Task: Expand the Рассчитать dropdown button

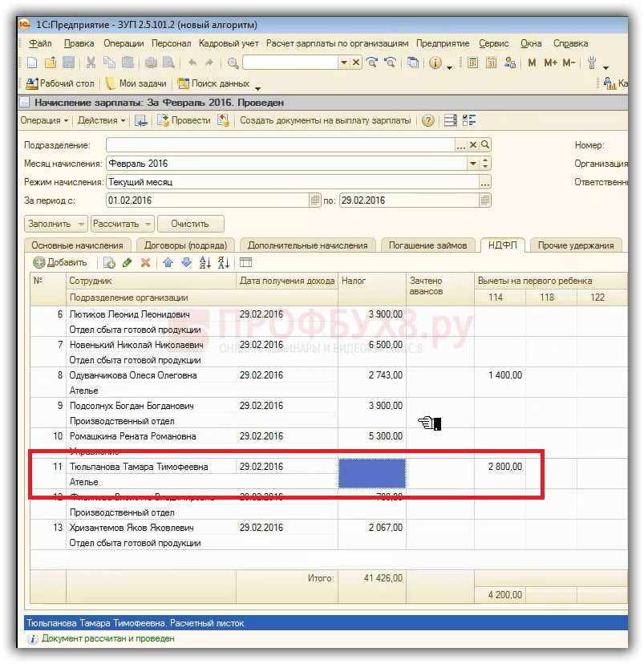Action: (123, 224)
